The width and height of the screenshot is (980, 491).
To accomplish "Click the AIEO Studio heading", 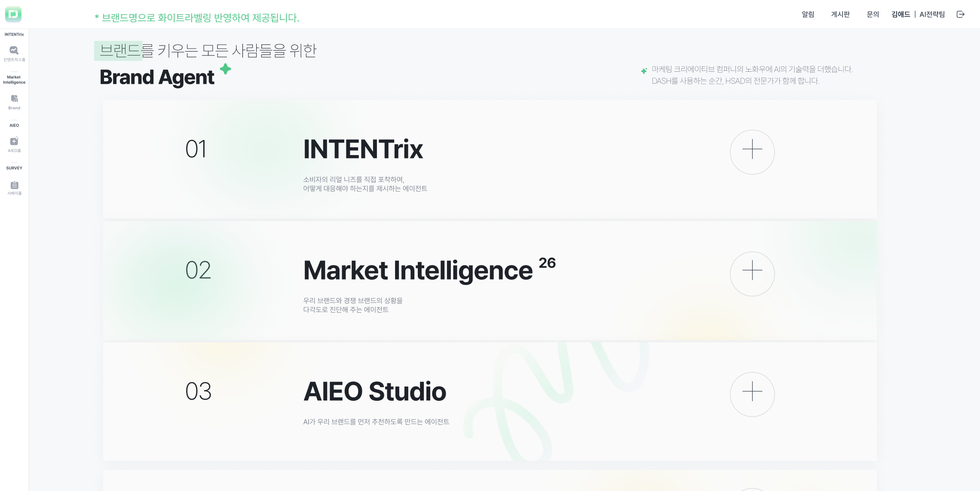I will pos(375,392).
